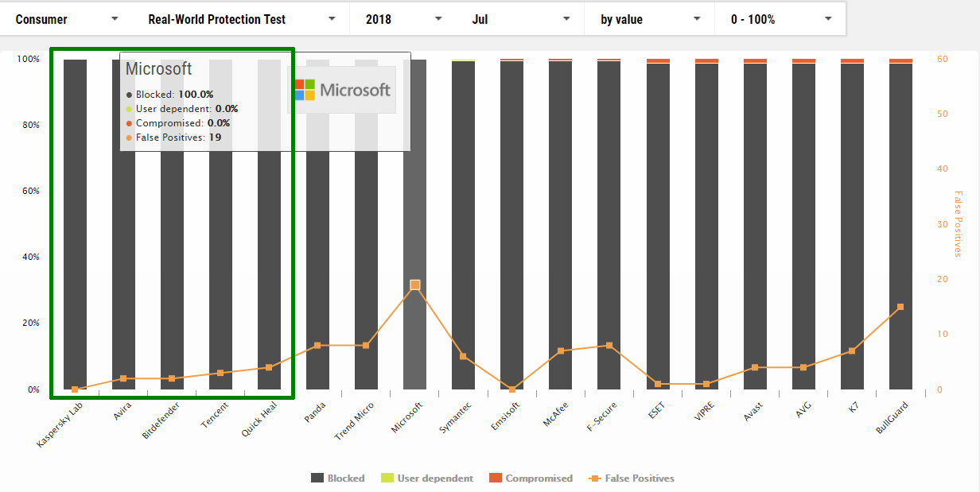Open the 2018 year dropdown
The height and width of the screenshot is (492, 980).
403,19
